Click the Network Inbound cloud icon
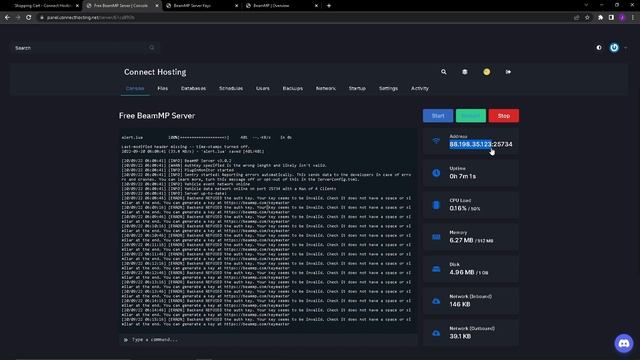Viewport: 640px width, 360px height. click(x=436, y=301)
